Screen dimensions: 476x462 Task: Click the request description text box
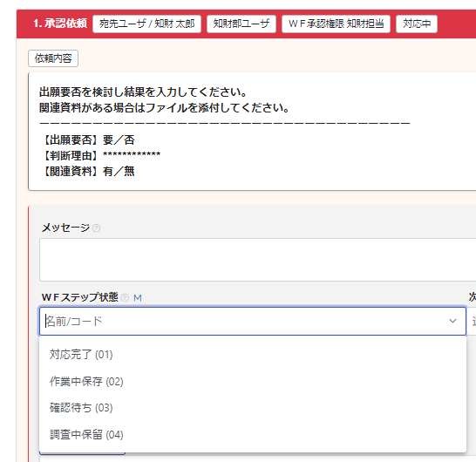(252, 132)
